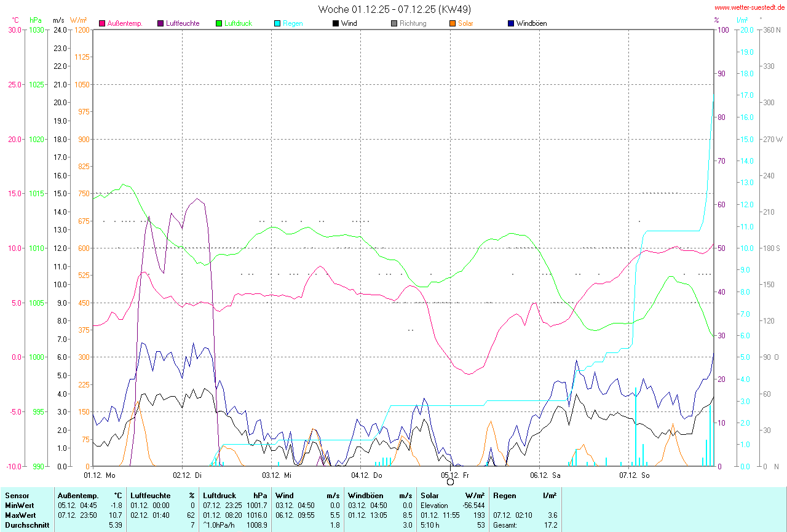Click the orange Solar legend square
The width and height of the screenshot is (787, 532).
453,23
